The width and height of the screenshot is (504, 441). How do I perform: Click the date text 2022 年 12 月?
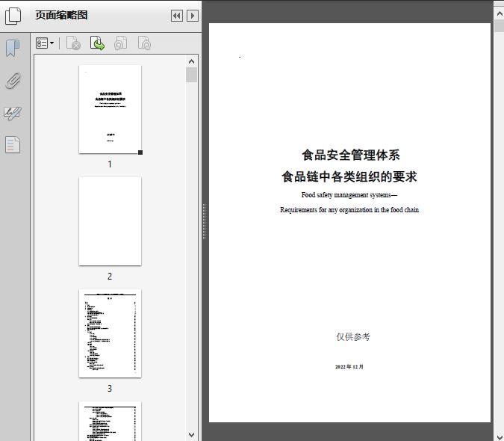point(349,367)
